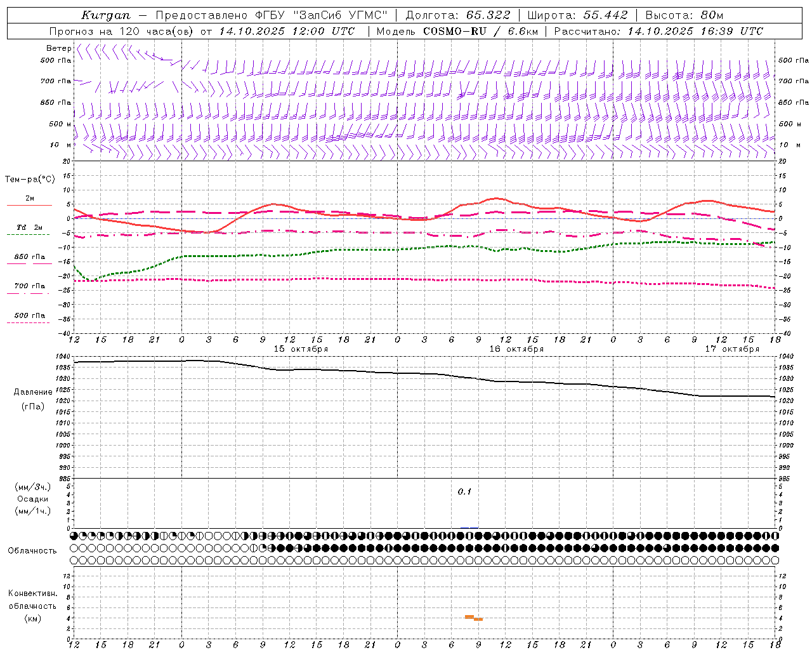This screenshot has height=650, width=812.
Task: Select the 500 гПа entry in temperature legend
Action: click(29, 315)
